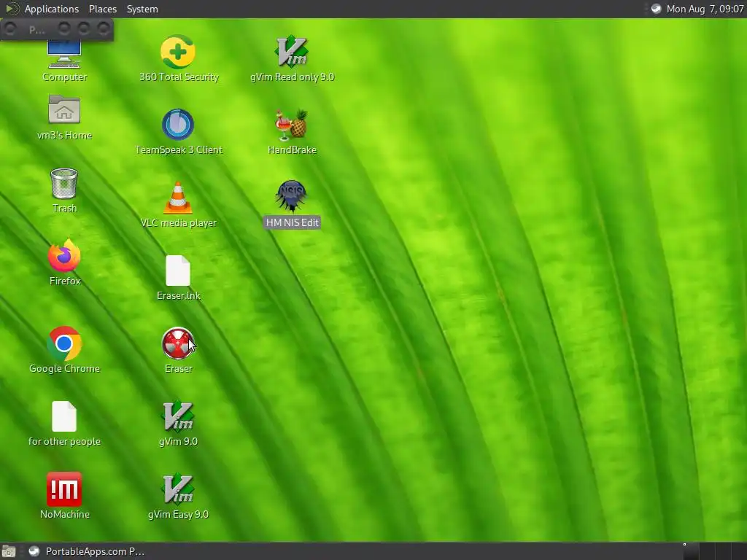Click the PortableApps.com taskbar button

tap(86, 551)
